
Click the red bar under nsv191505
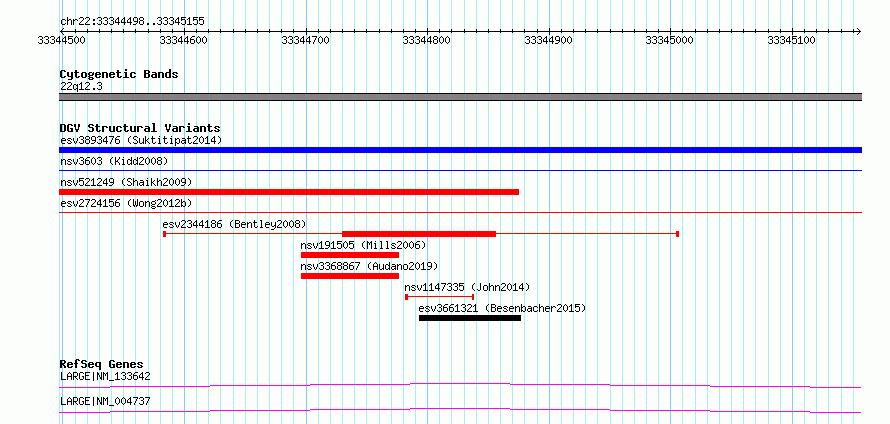tap(350, 255)
